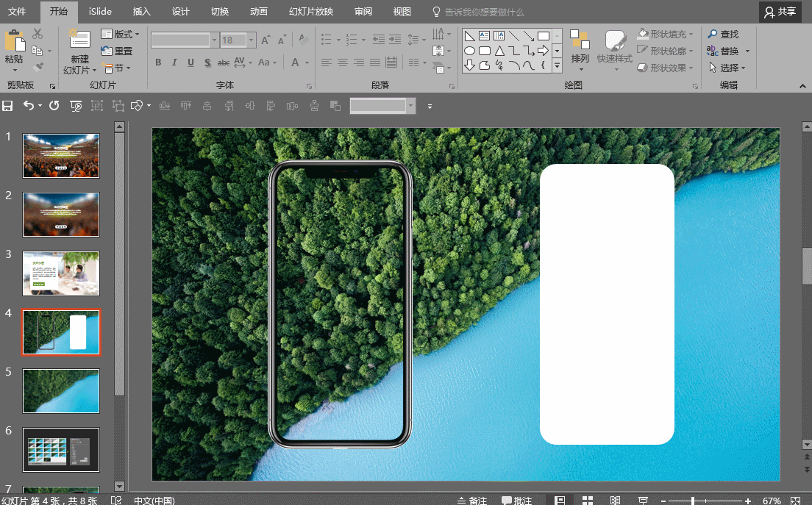Click Decrease Font Size icon

coord(282,40)
